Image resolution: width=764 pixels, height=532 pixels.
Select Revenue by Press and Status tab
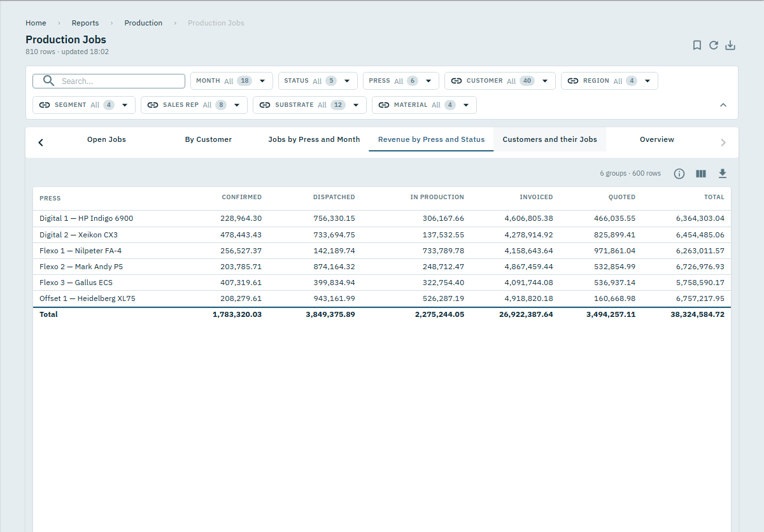click(x=431, y=139)
